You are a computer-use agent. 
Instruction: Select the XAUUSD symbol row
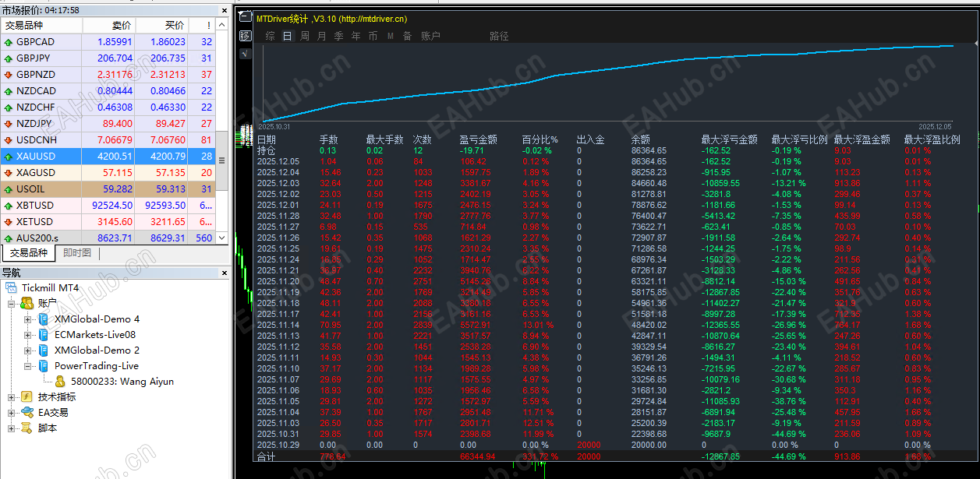[x=108, y=157]
